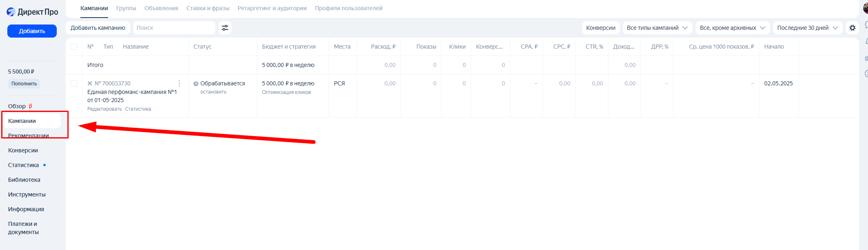Open Платежи и документы in the sidebar
The width and height of the screenshot is (868, 250).
tap(24, 228)
